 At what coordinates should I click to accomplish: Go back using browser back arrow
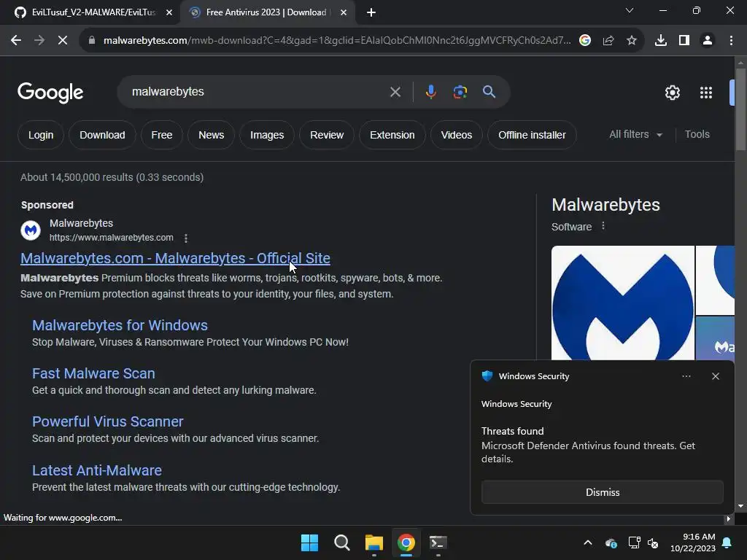[16, 41]
